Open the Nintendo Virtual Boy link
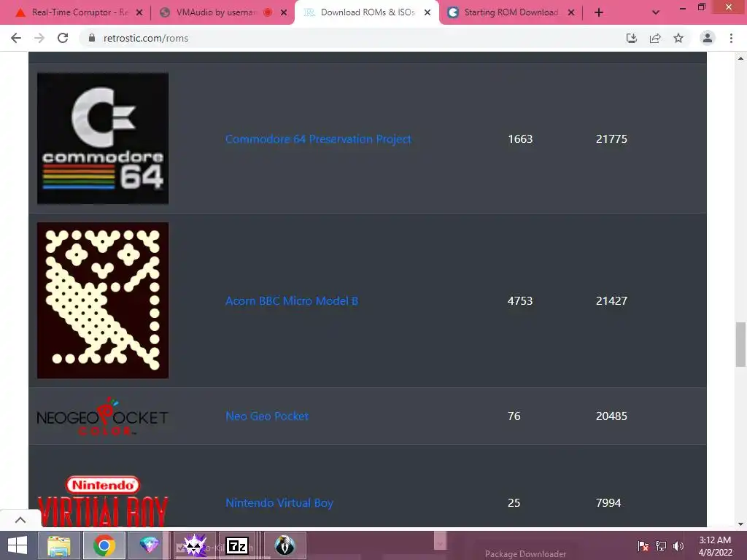This screenshot has height=560, width=747. coord(279,503)
